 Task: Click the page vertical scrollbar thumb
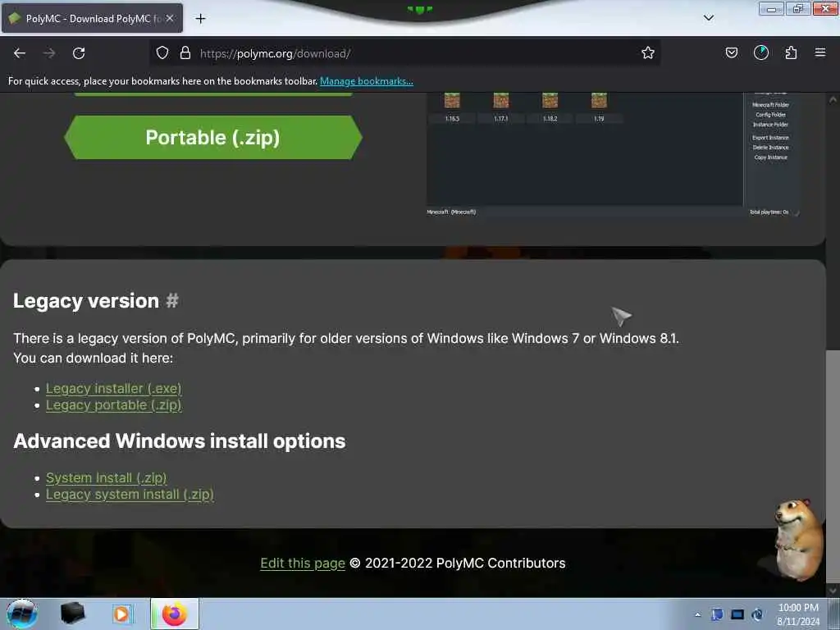point(833,466)
